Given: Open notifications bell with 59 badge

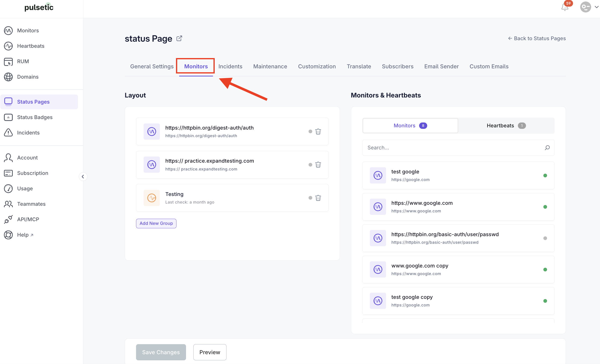Looking at the screenshot, I should click(x=565, y=7).
